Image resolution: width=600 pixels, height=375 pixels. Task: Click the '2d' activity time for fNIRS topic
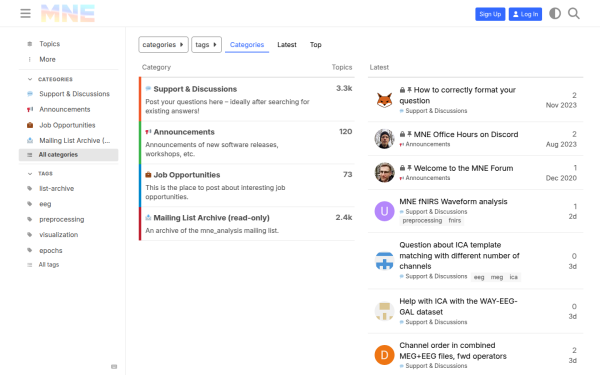tap(572, 217)
